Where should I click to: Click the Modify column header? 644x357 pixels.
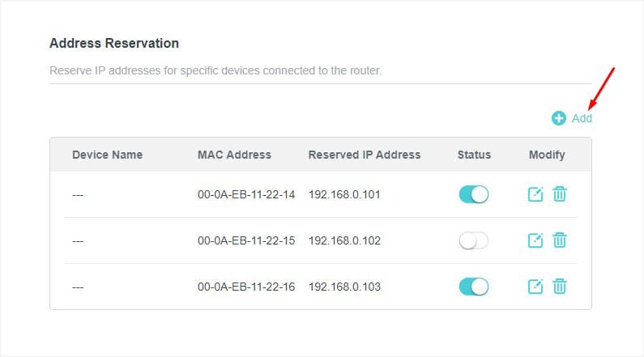tap(547, 155)
